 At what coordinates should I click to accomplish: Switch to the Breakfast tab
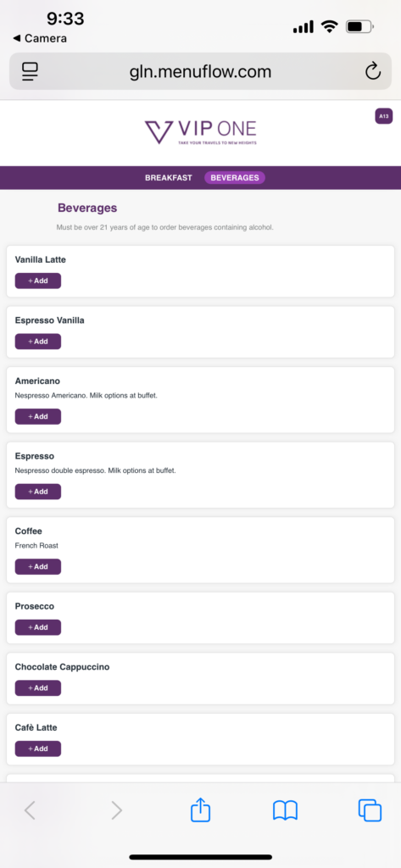[x=169, y=178]
